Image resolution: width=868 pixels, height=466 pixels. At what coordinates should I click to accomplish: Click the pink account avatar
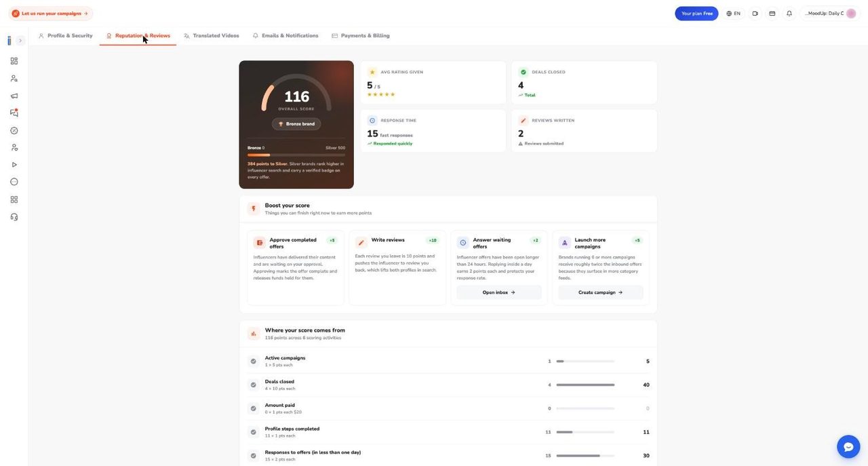pyautogui.click(x=851, y=14)
